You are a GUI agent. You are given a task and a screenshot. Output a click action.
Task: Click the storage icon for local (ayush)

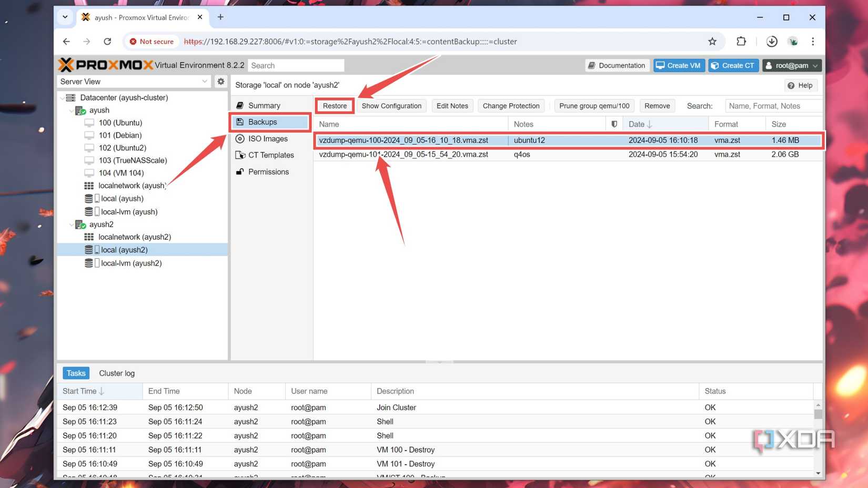click(92, 199)
